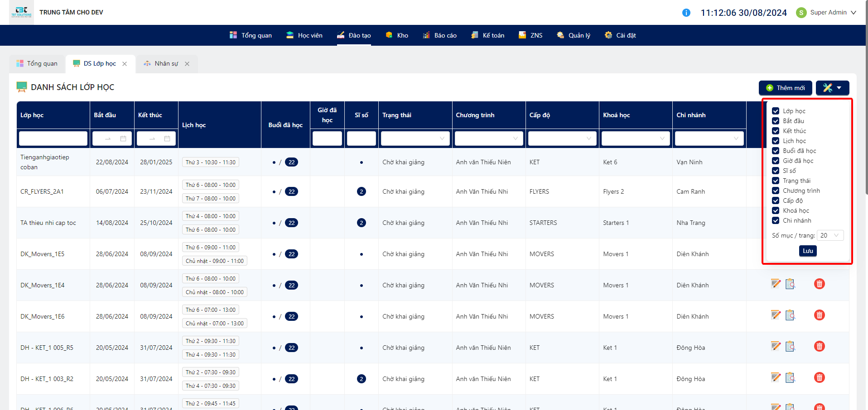Viewport: 868px width, 410px height.
Task: Open details report for DH - KET_1 005_R5
Action: tap(790, 346)
